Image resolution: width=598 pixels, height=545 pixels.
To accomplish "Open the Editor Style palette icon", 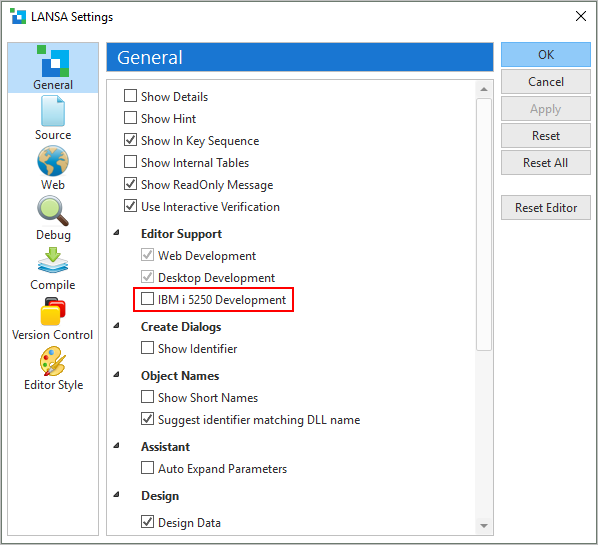I will coord(53,361).
